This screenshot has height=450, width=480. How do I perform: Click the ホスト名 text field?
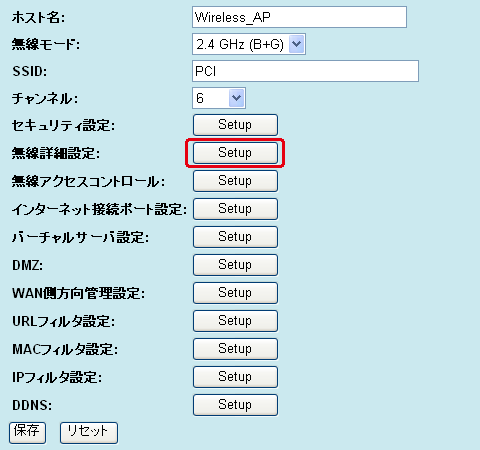point(299,17)
